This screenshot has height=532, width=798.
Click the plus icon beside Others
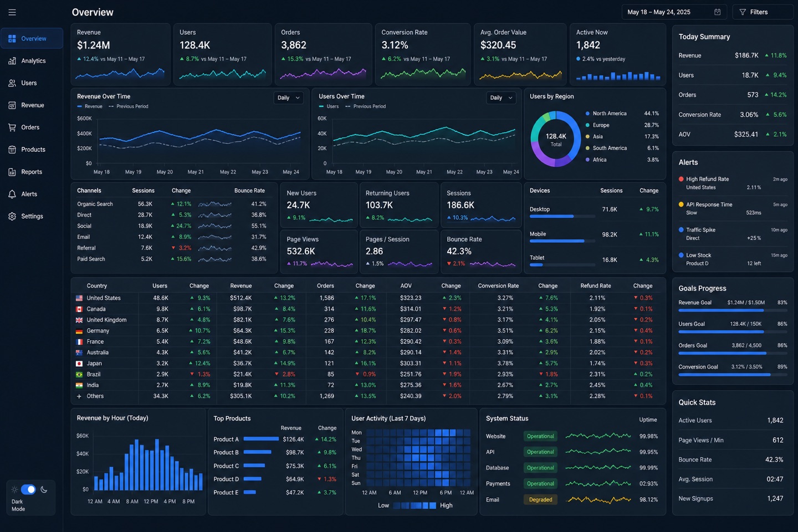coord(79,396)
